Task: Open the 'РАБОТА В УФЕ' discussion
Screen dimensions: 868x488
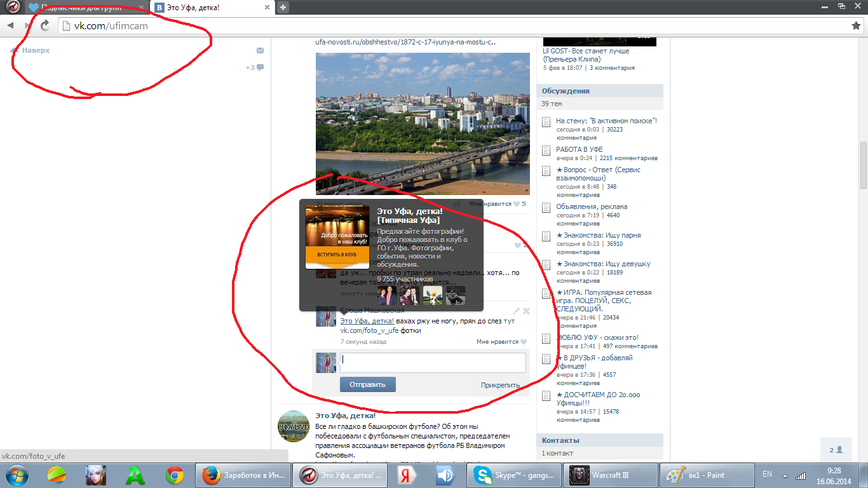Action: (x=580, y=149)
